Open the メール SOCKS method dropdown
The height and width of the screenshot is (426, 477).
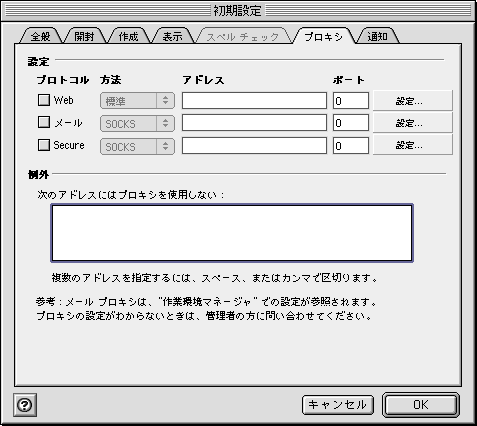pyautogui.click(x=137, y=124)
